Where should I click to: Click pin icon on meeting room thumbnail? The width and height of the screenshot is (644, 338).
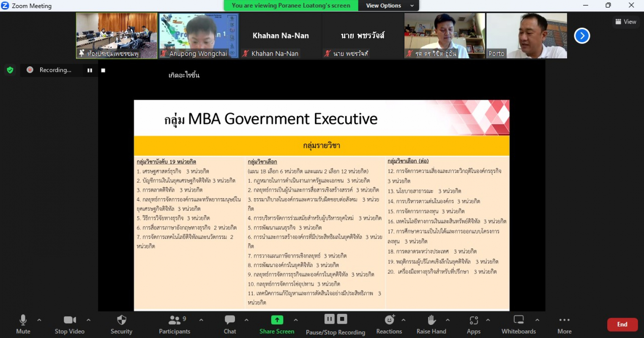(82, 53)
